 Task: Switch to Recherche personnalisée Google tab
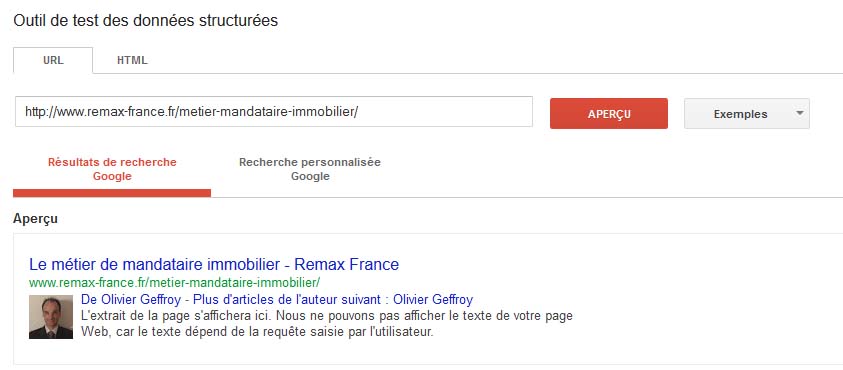coord(310,169)
